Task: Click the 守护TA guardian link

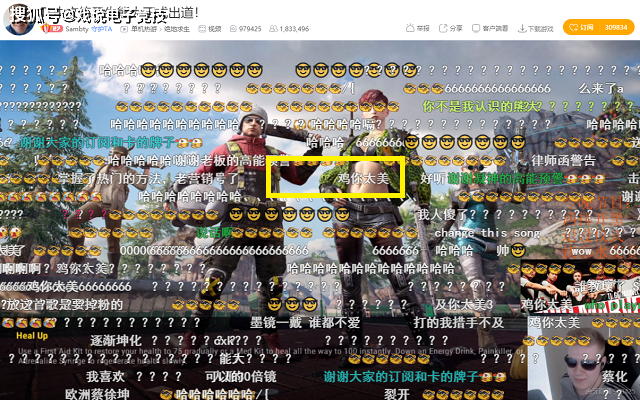Action: (101, 29)
